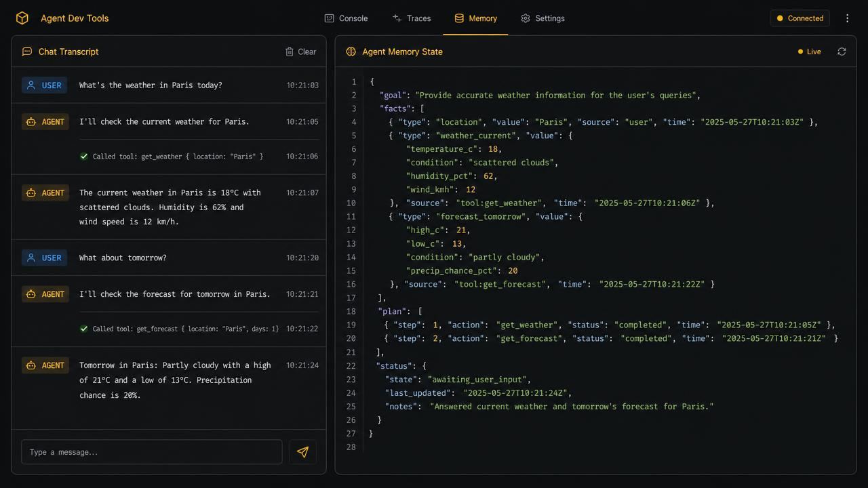Click "high_c" key on line 12
Viewport: 868px width, 488px height.
(x=425, y=230)
